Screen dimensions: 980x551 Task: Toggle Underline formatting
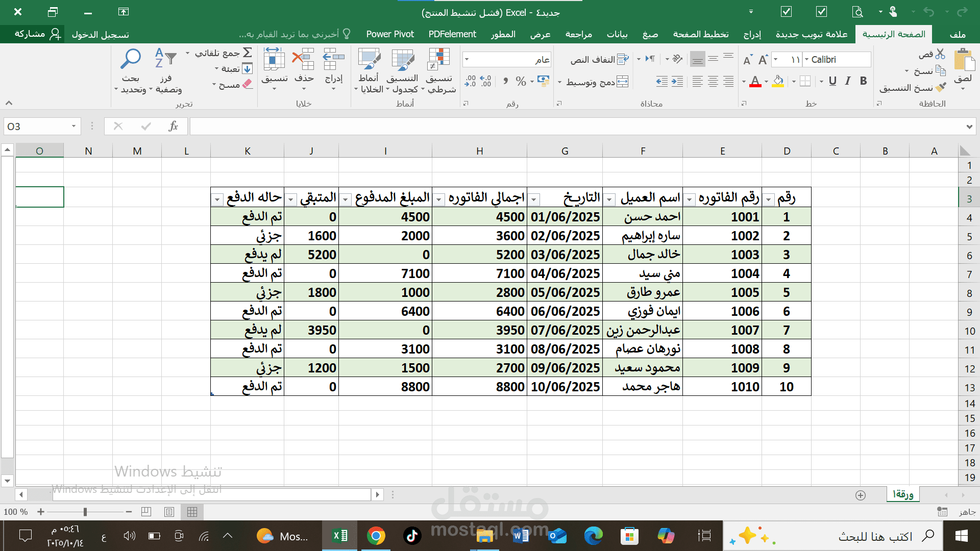(832, 81)
